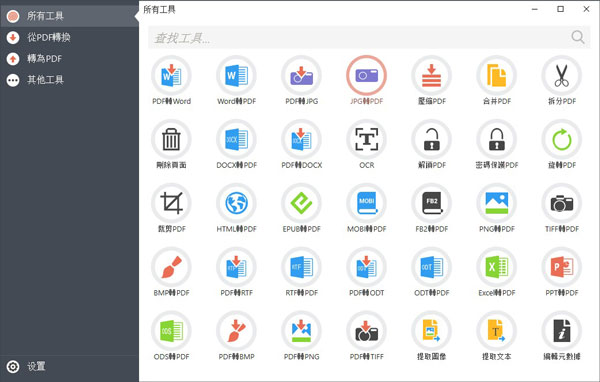Open the Edit Metadata info tool
The image size is (600, 382).
[561, 331]
